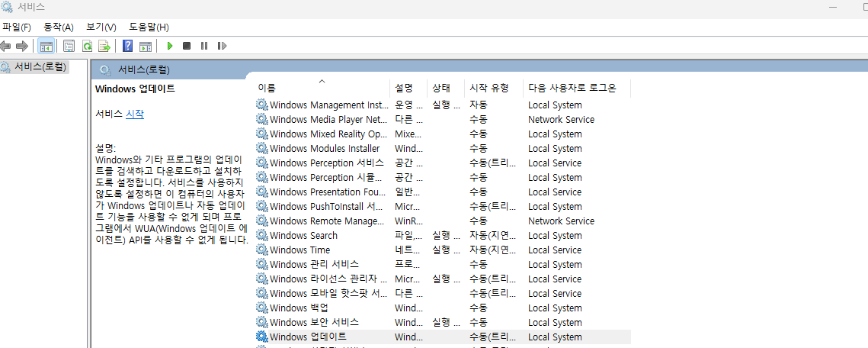
Task: Click the gear icon next to Windows 보안 서비스
Action: tap(262, 322)
